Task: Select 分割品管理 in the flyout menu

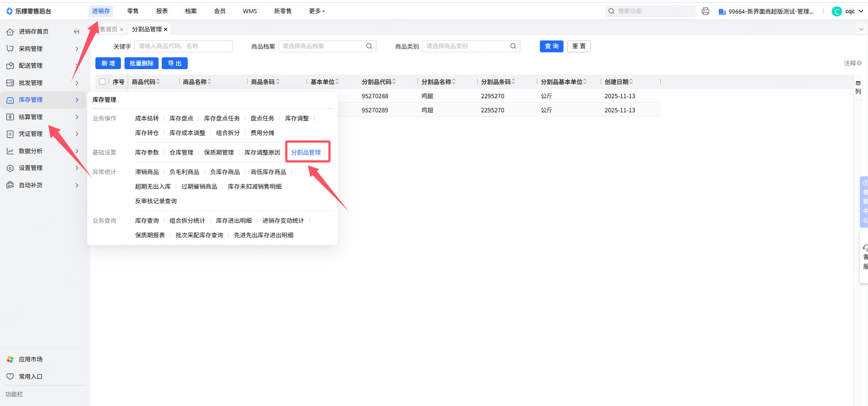Action: (x=306, y=152)
